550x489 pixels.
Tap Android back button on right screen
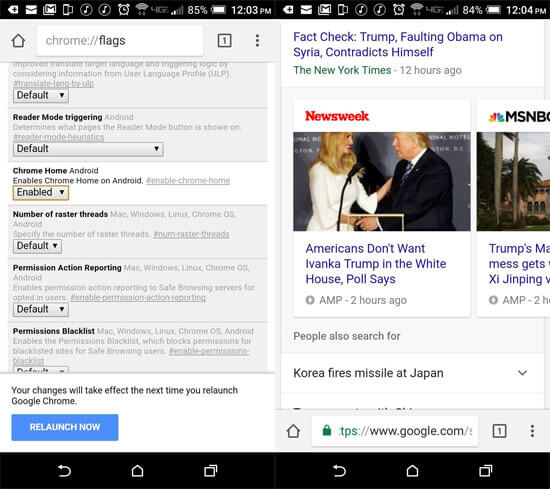pyautogui.click(x=339, y=471)
